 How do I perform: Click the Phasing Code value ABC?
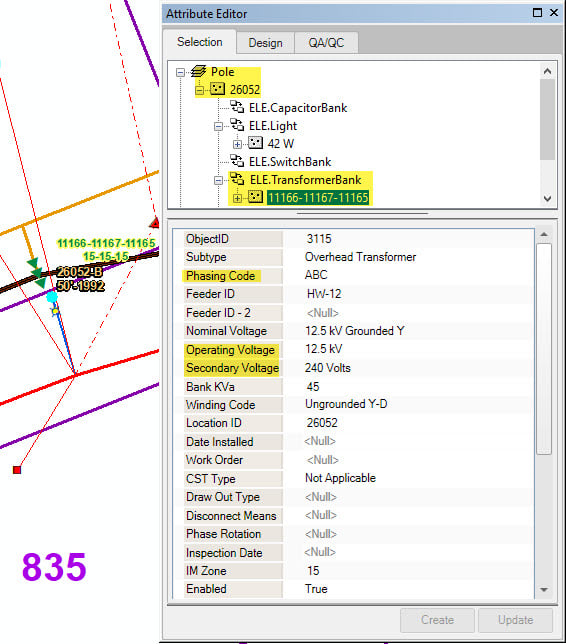pos(316,275)
